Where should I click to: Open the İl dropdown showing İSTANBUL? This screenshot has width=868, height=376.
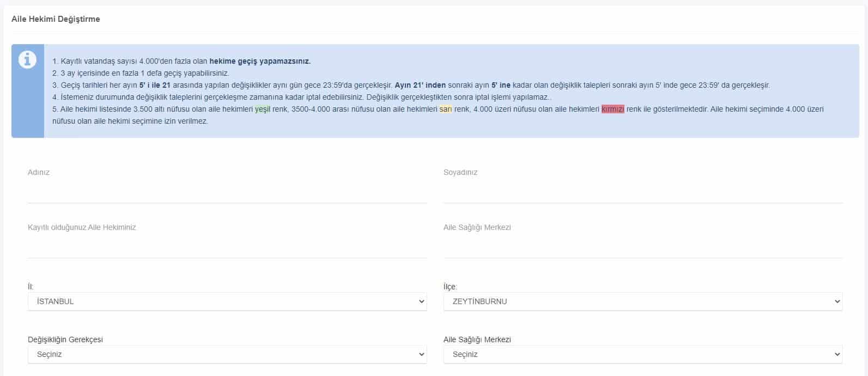tap(227, 301)
